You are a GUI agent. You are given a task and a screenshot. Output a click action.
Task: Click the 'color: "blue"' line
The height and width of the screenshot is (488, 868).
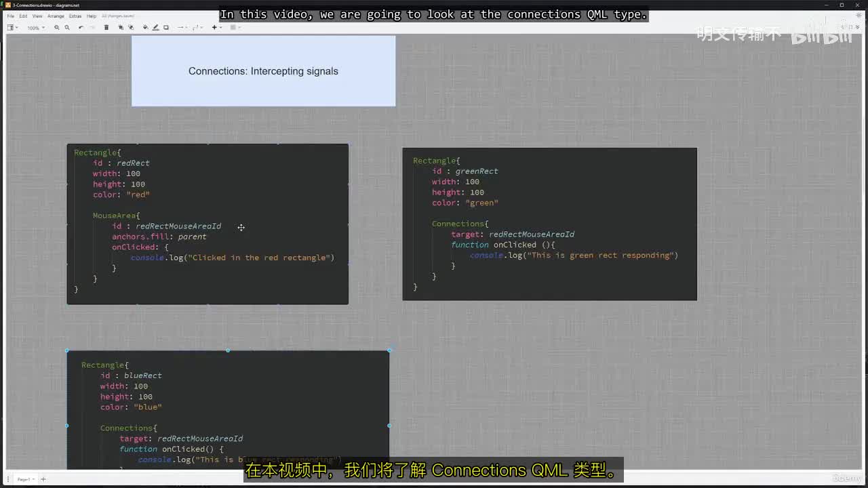131,407
